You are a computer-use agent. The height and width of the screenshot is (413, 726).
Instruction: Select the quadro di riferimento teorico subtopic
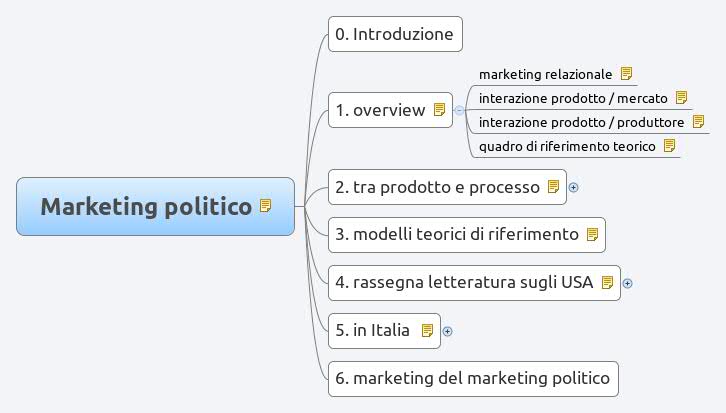(567, 146)
